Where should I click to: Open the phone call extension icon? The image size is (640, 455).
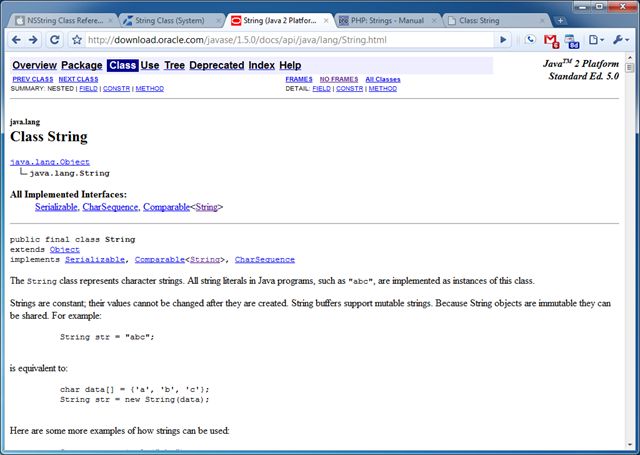(530, 40)
